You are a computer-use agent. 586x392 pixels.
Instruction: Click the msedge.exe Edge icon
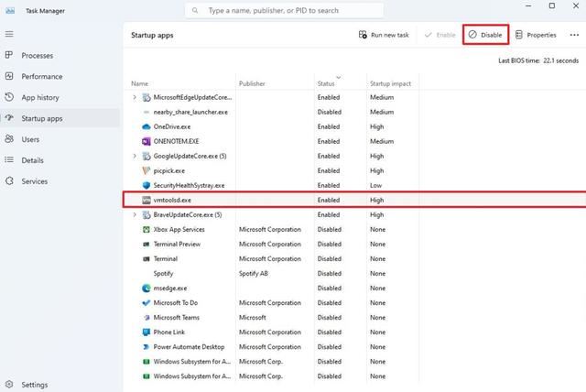click(146, 289)
